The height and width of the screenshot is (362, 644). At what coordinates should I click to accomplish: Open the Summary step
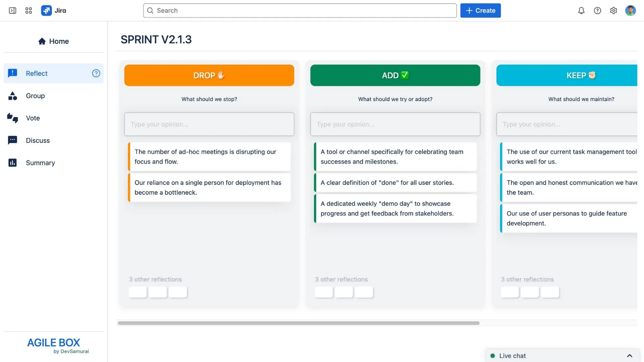coord(54,163)
